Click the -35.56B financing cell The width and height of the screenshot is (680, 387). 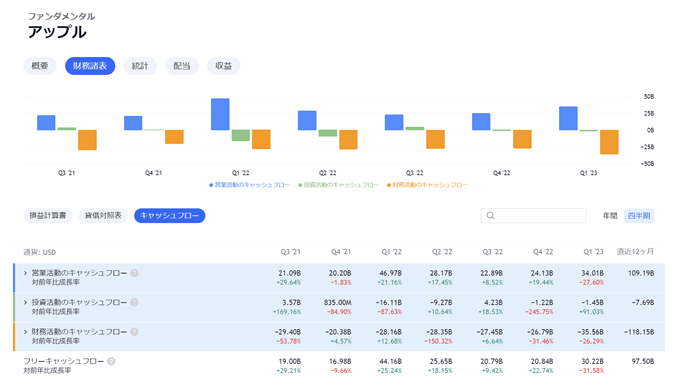pyautogui.click(x=590, y=332)
